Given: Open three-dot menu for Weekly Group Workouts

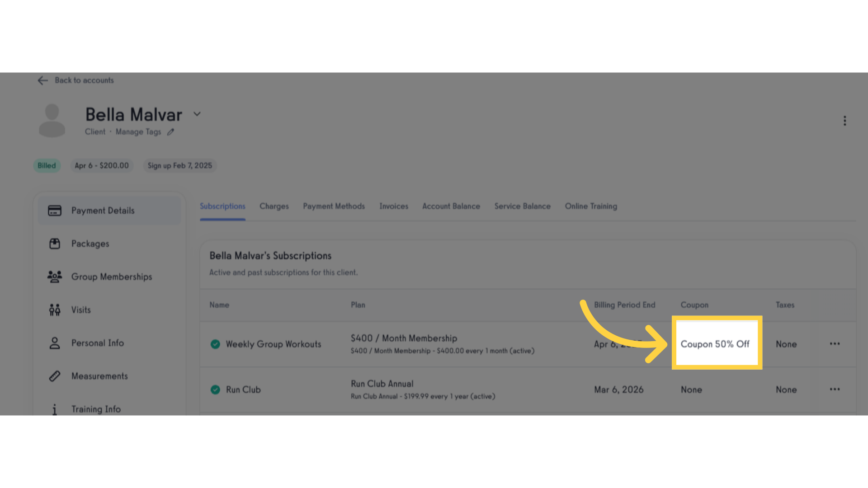Looking at the screenshot, I should 835,344.
